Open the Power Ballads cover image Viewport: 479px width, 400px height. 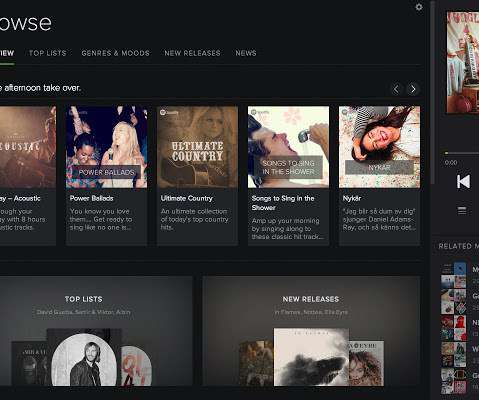[x=106, y=147]
